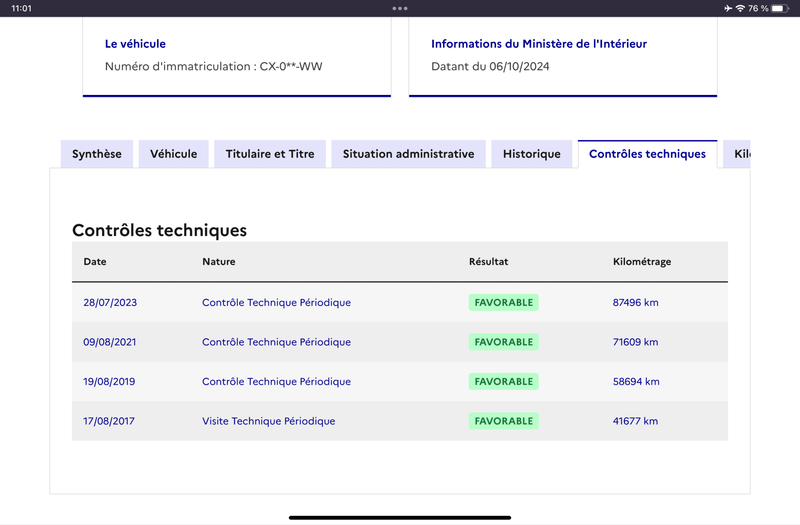800x525 pixels.
Task: Click the Le véhicule card heading
Action: pos(135,44)
